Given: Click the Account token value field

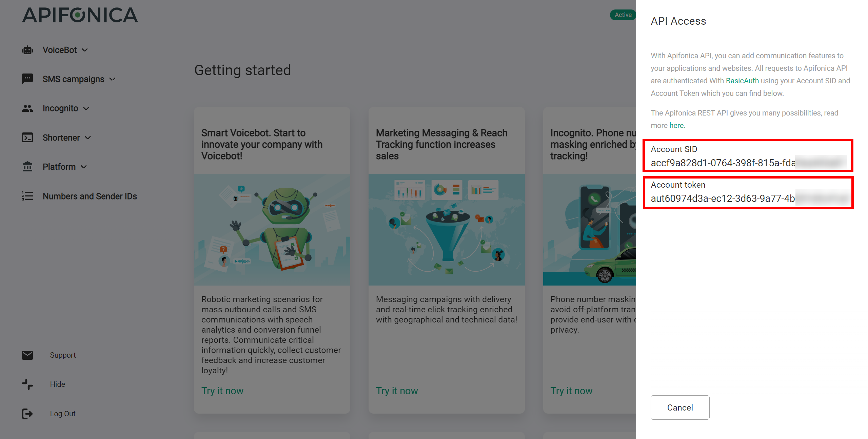Looking at the screenshot, I should [750, 198].
